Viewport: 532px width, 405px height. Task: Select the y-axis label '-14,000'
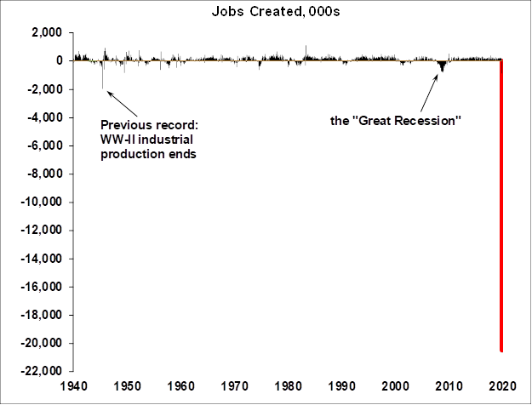(42, 259)
